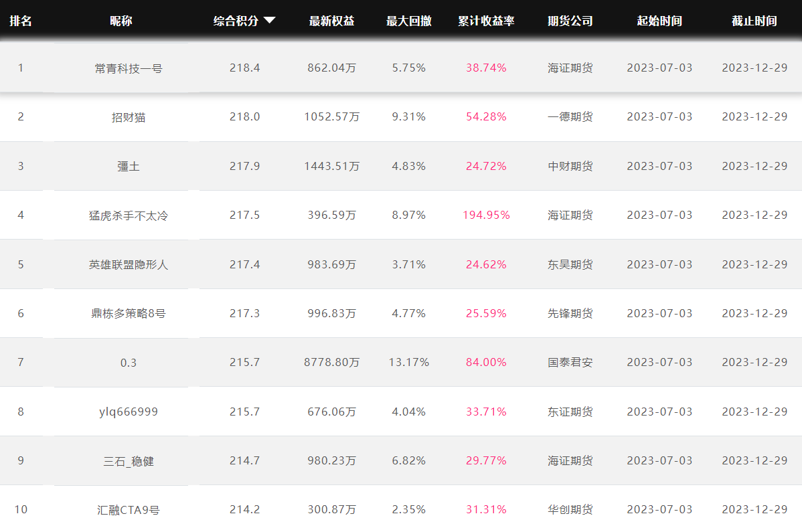This screenshot has width=802, height=532.
Task: Click futures company 华创期货
Action: (x=570, y=509)
